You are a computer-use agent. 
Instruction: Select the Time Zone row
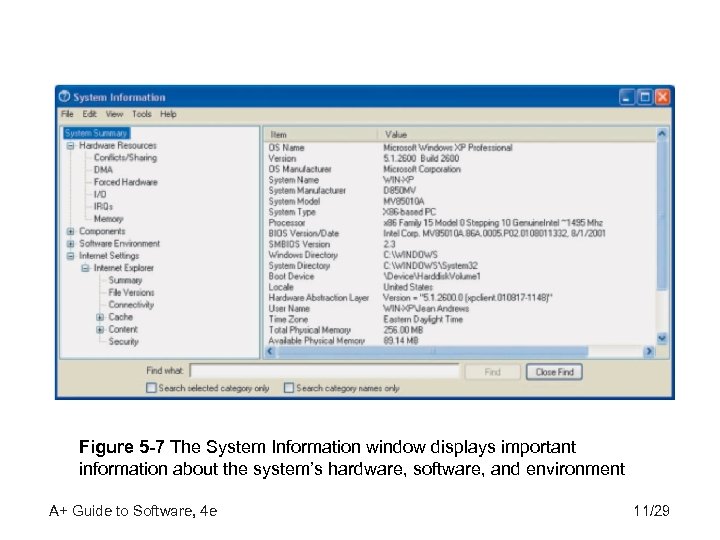click(460, 319)
